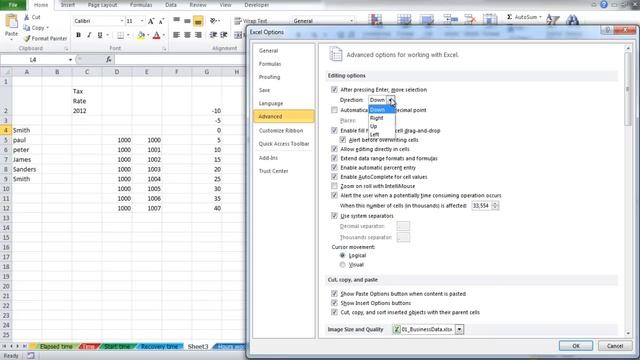Expand the Name Box dropdown arrow
640x360 pixels.
click(x=70, y=60)
